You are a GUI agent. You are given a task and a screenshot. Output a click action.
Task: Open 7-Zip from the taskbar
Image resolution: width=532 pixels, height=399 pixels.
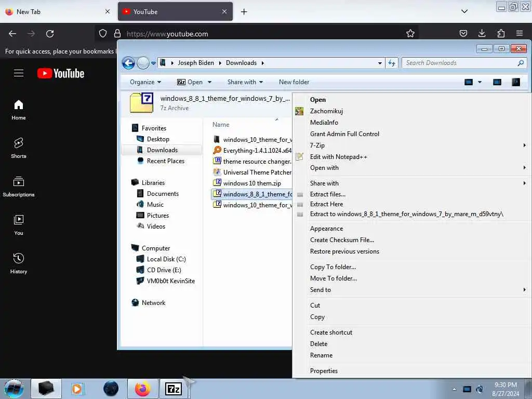tap(174, 389)
